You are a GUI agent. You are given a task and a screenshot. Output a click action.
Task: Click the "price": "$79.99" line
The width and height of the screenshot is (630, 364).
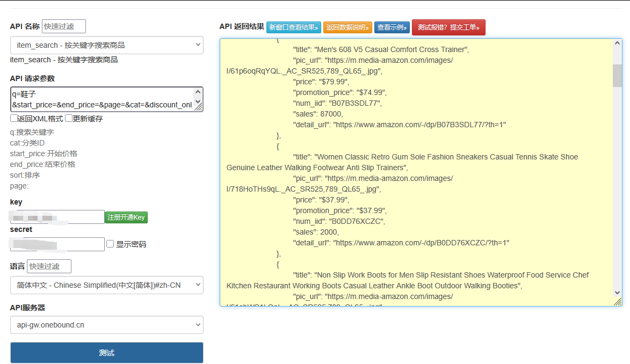(x=321, y=82)
